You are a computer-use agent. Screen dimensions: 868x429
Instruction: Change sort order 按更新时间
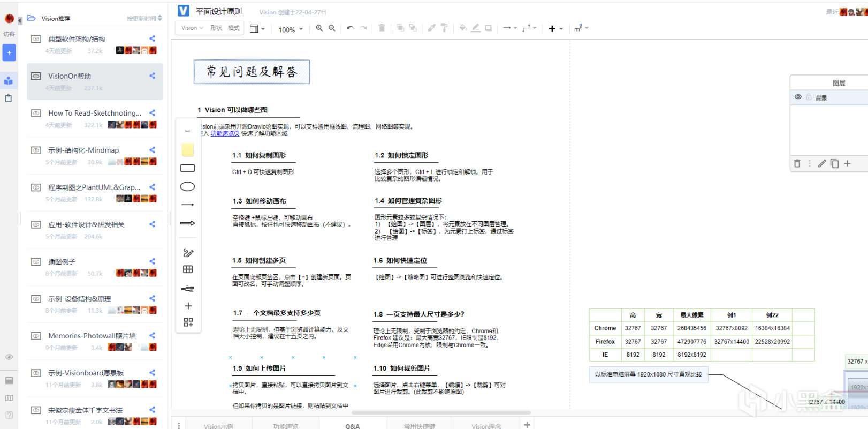[x=144, y=18]
